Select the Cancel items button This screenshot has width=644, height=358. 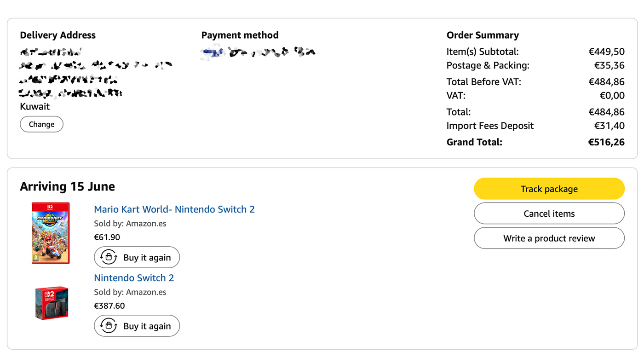coord(549,214)
